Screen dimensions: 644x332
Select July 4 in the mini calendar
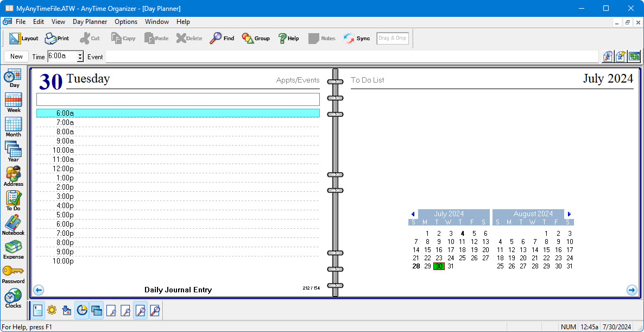pos(463,234)
